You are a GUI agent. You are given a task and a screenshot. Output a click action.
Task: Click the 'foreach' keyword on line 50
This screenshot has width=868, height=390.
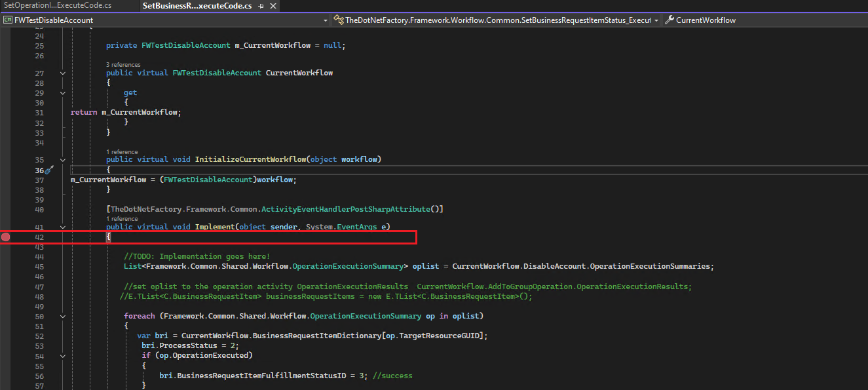pos(140,316)
